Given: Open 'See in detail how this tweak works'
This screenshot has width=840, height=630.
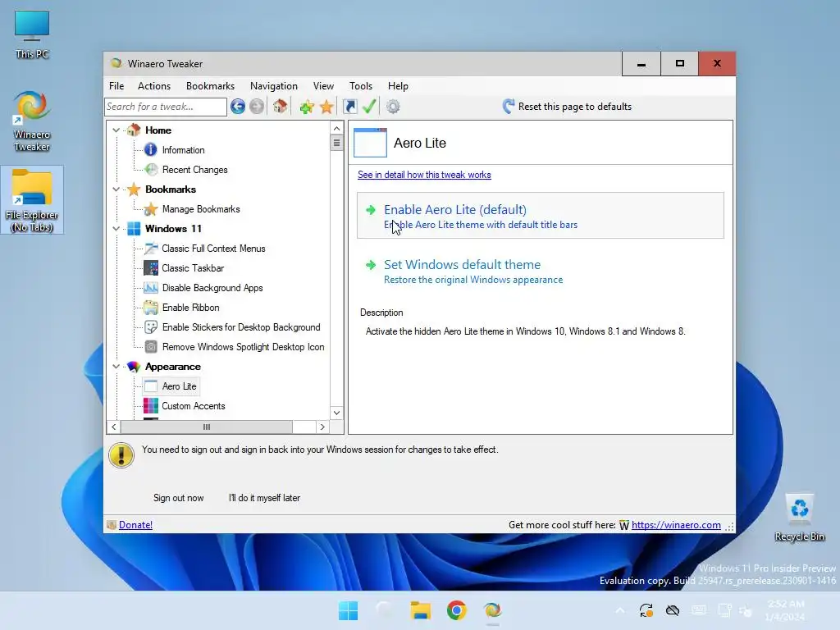Looking at the screenshot, I should coord(424,175).
